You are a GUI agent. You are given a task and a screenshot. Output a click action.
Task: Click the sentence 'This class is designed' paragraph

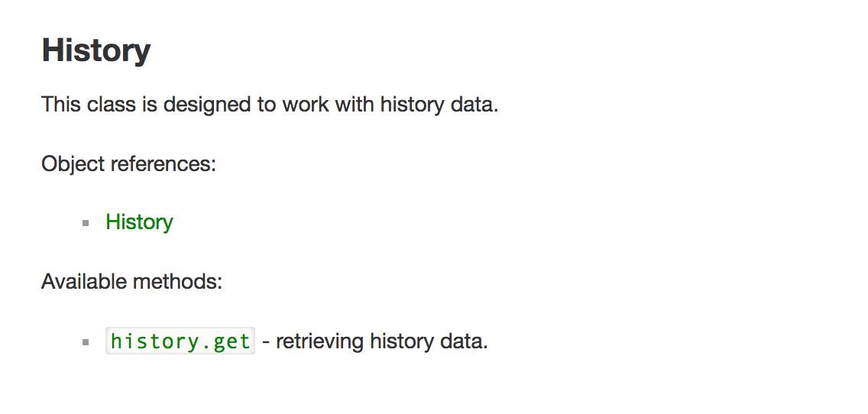click(x=270, y=104)
